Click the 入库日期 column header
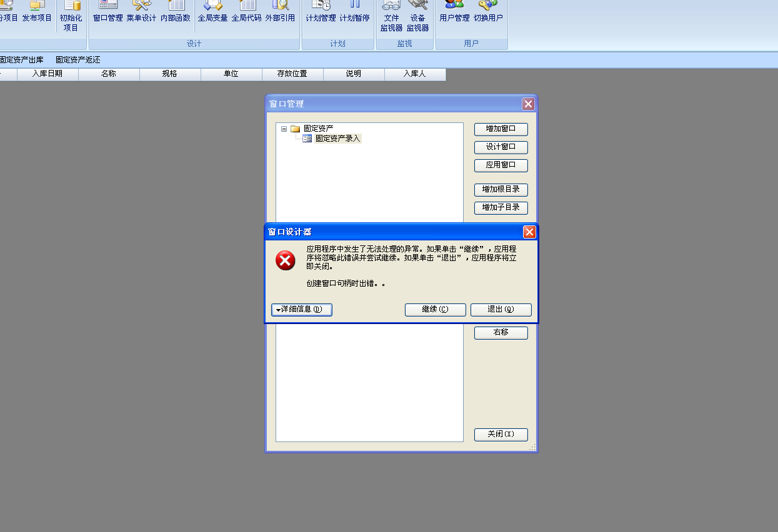 pos(47,74)
